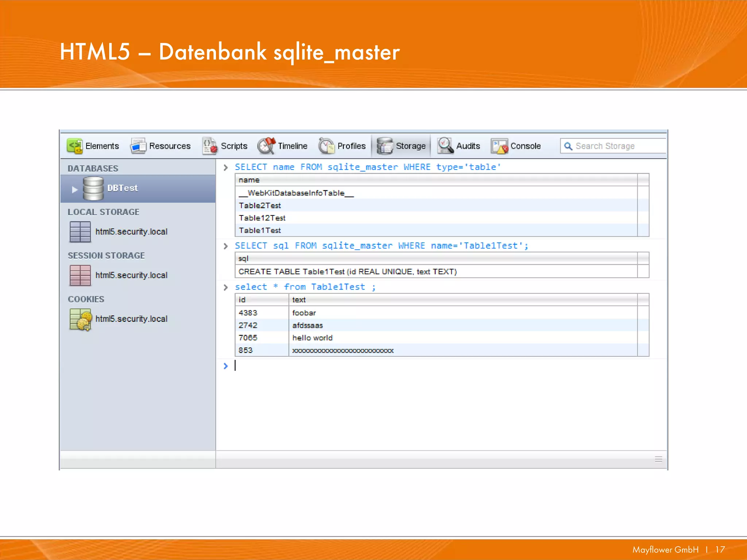Click the magnifier icon in Search Storage
The image size is (747, 560).
click(x=568, y=146)
